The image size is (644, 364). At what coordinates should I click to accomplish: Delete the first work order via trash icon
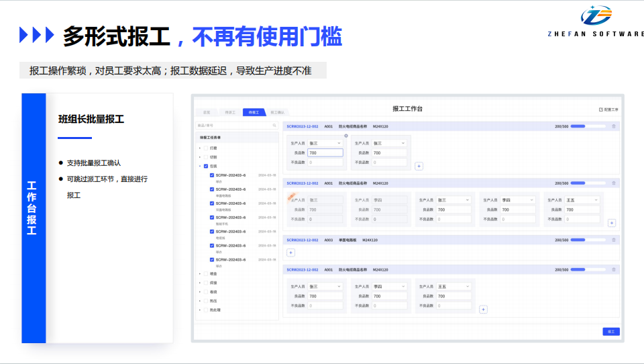tap(613, 126)
